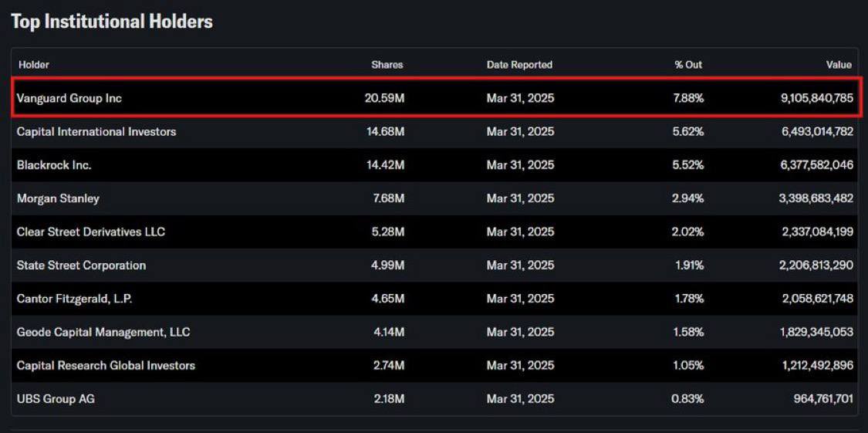Click the 2.18M shares value
868x433 pixels.
(x=389, y=399)
